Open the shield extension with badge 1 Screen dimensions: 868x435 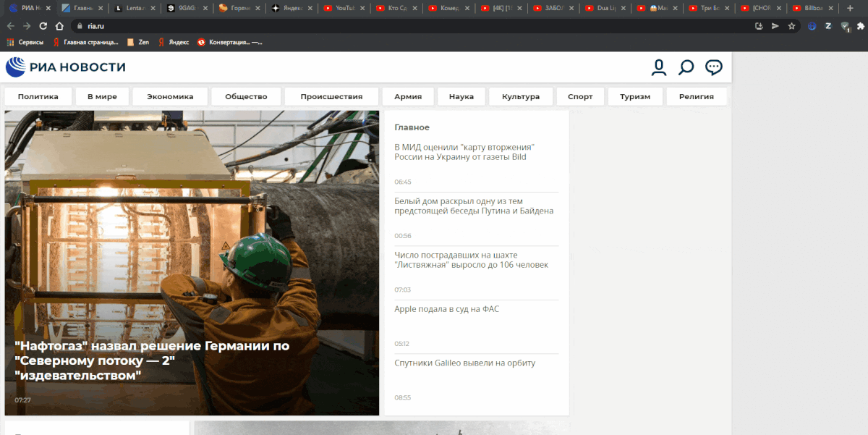pos(845,26)
